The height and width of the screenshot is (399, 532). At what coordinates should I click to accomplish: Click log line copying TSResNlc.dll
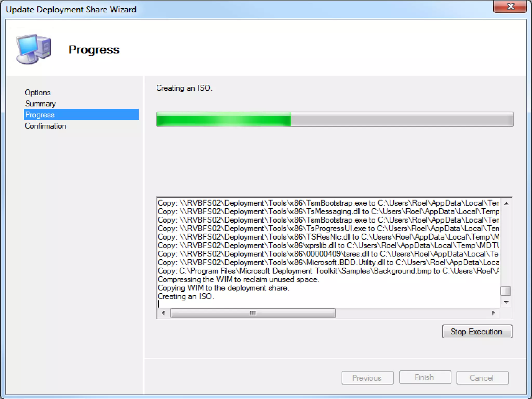(328, 237)
